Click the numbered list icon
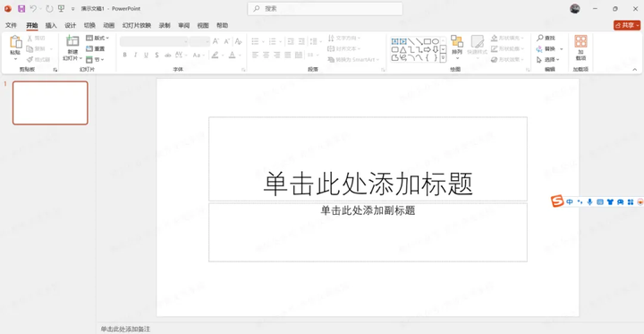644x334 pixels. 272,41
